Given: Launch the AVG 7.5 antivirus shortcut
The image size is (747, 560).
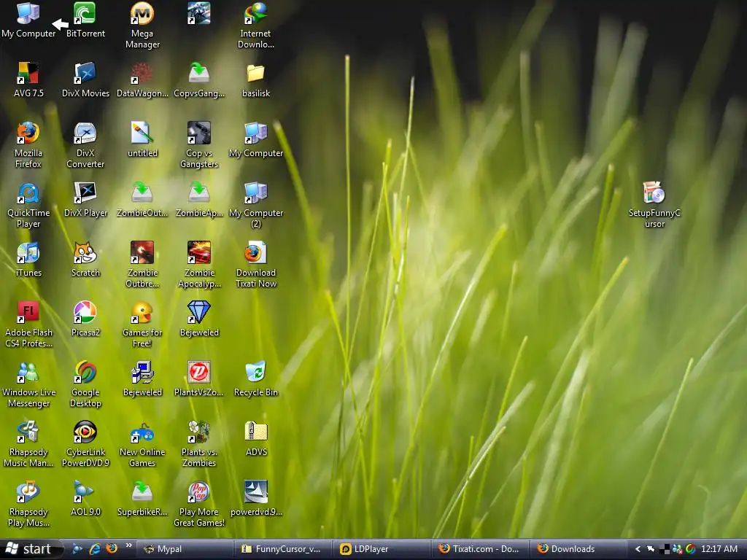Looking at the screenshot, I should pyautogui.click(x=28, y=80).
